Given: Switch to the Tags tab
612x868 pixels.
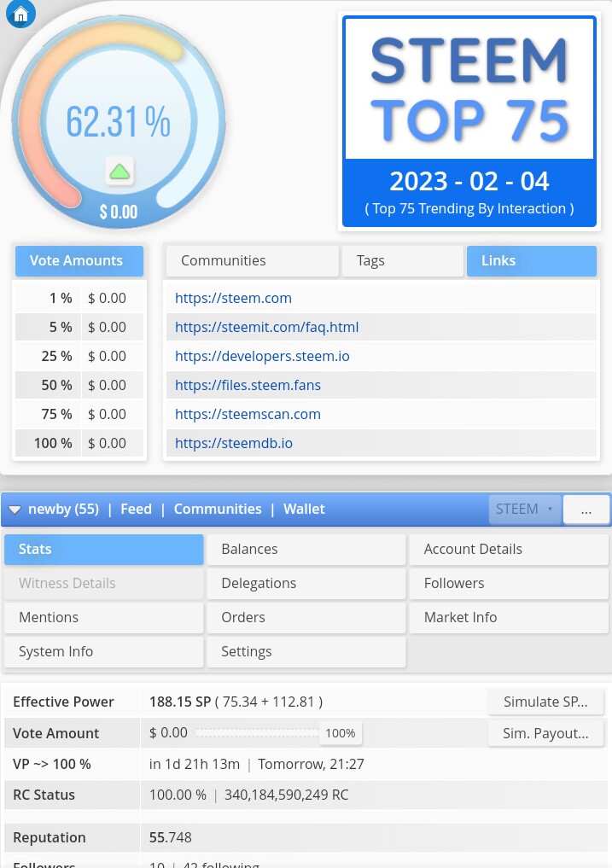Looking at the screenshot, I should pyautogui.click(x=403, y=260).
